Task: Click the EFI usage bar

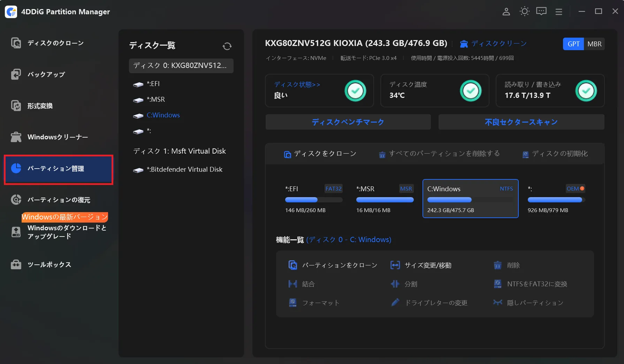Action: pos(314,200)
